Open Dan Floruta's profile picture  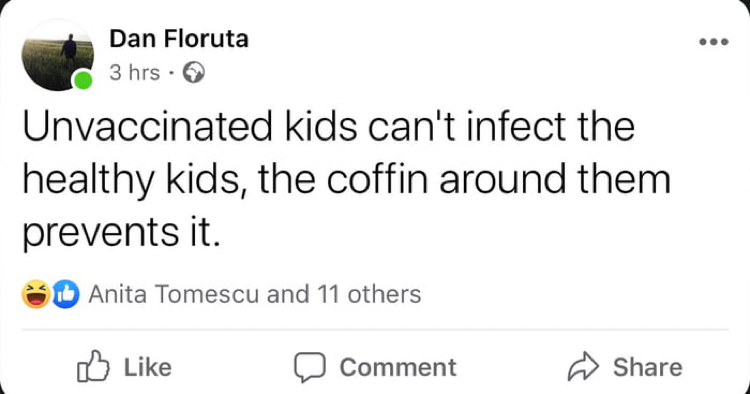click(57, 55)
